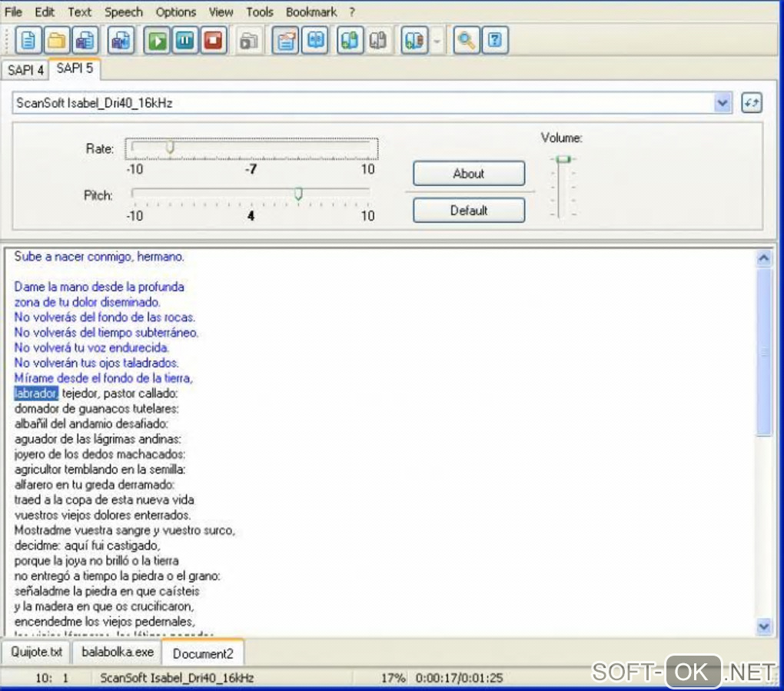Open help with the question mark icon

(x=495, y=41)
